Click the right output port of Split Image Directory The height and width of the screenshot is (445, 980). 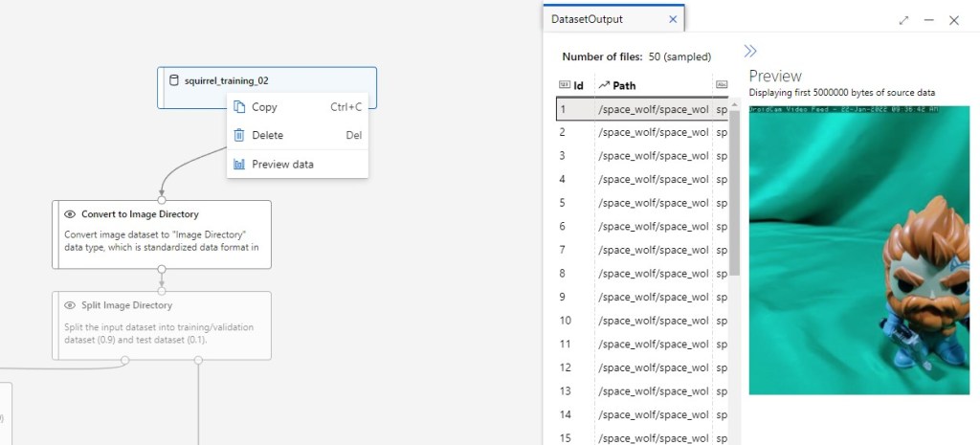pos(199,360)
